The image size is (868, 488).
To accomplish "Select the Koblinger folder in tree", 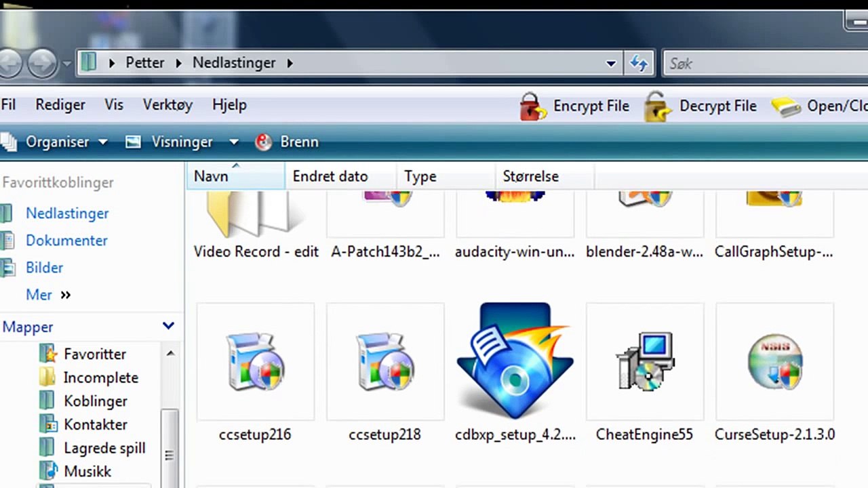I will [x=96, y=401].
